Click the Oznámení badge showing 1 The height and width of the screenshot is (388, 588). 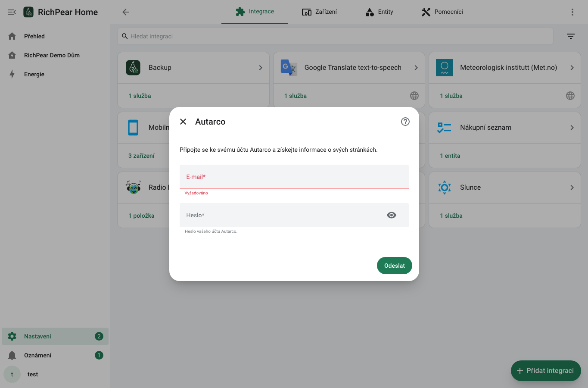click(99, 355)
